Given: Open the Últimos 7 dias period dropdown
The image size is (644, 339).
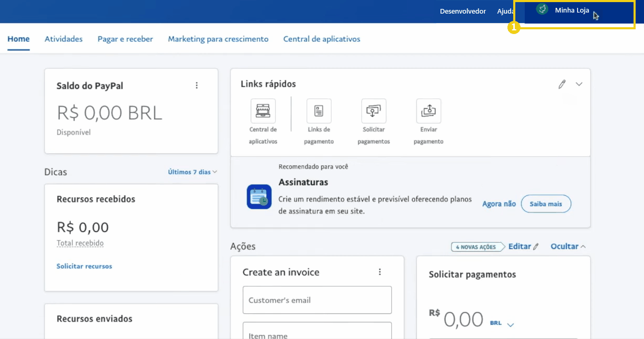Looking at the screenshot, I should click(193, 172).
